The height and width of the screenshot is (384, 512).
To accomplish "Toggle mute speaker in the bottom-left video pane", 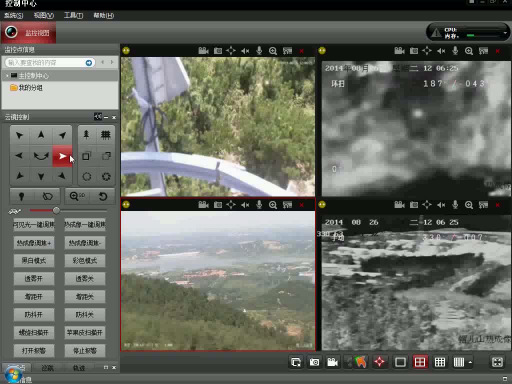I will point(245,205).
